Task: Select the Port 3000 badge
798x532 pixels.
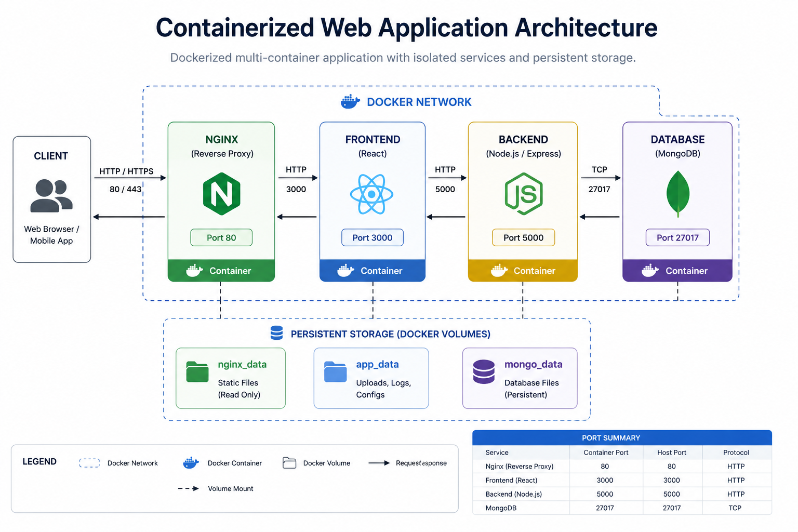Action: click(x=373, y=237)
